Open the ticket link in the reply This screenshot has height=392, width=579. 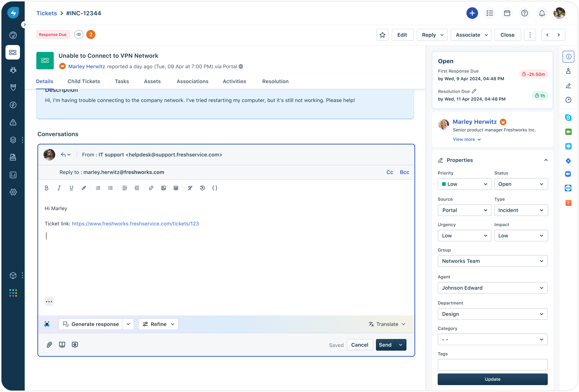[x=135, y=224]
